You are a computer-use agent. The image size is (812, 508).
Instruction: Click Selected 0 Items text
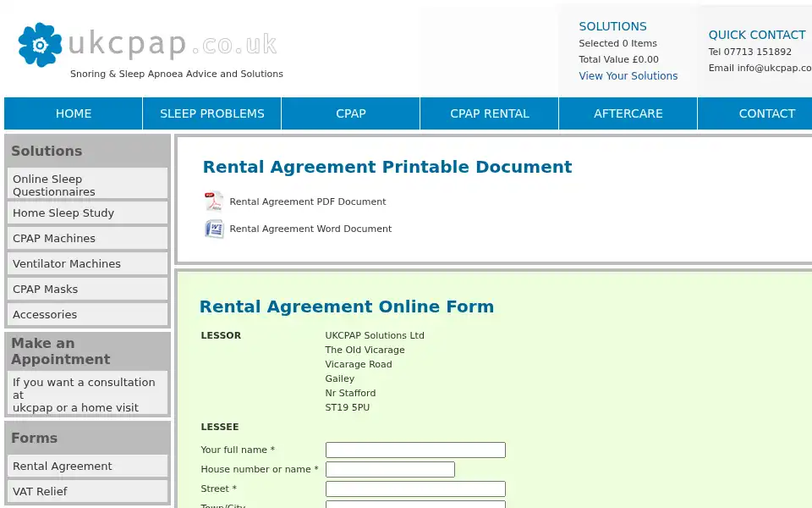[x=617, y=43]
